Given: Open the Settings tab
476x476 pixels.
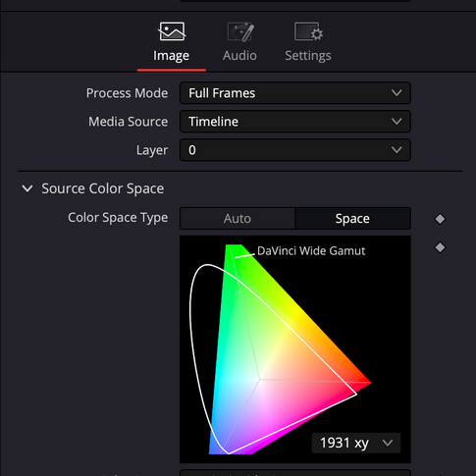Looking at the screenshot, I should tap(308, 42).
